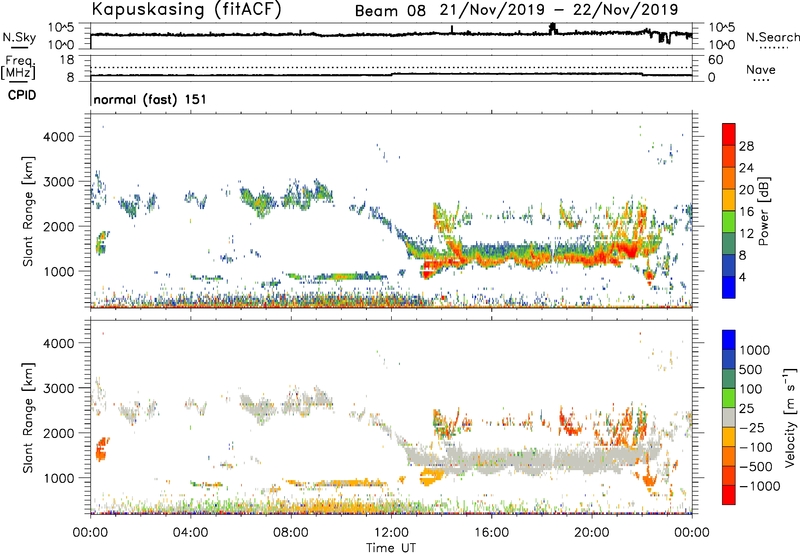Click the orange echo patch near 00:30 in the velocity panel

pos(102,449)
